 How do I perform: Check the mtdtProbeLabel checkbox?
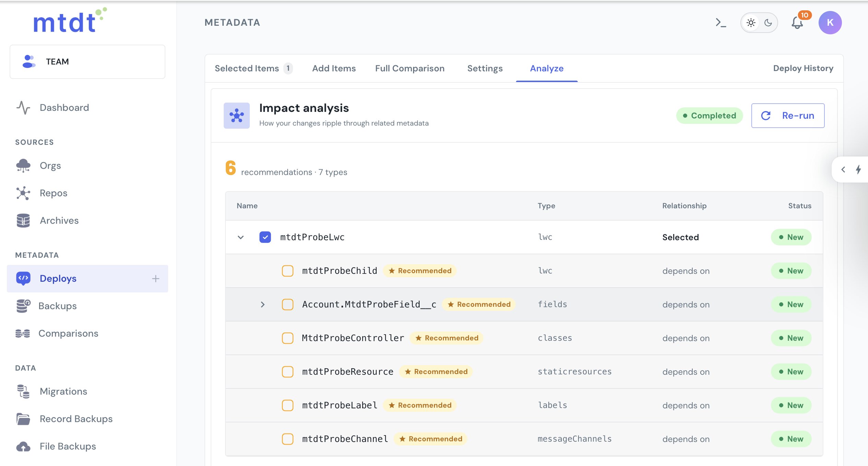pyautogui.click(x=288, y=405)
